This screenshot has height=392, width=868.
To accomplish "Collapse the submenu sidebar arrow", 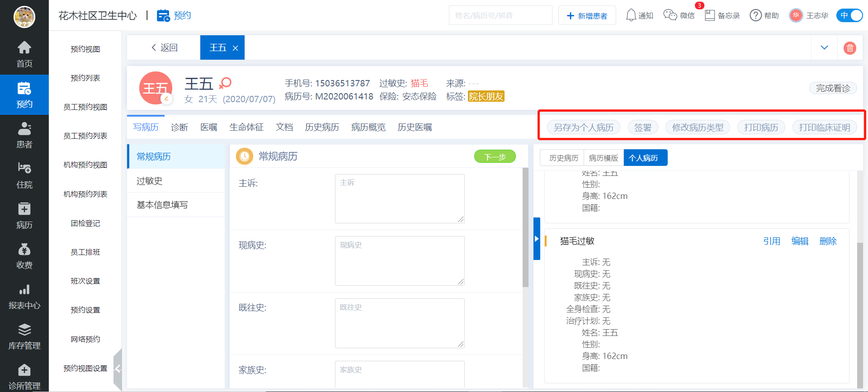I will pyautogui.click(x=118, y=368).
